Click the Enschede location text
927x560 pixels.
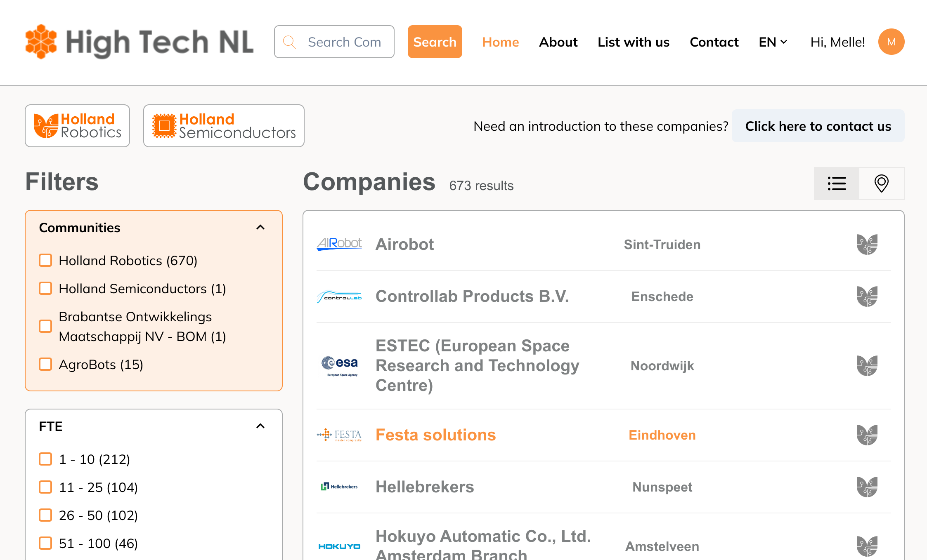(662, 296)
